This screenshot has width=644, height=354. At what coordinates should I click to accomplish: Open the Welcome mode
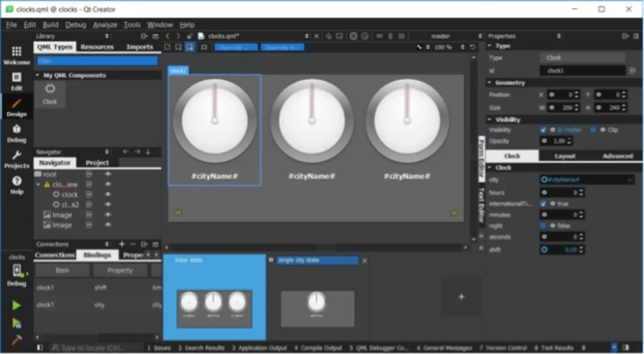[x=17, y=55]
